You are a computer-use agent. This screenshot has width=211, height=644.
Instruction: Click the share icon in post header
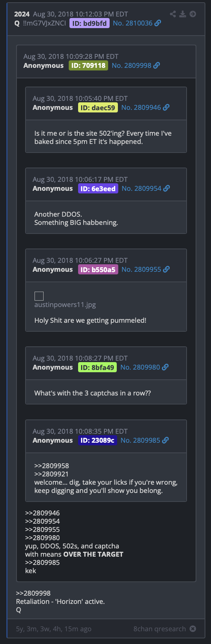(x=173, y=14)
